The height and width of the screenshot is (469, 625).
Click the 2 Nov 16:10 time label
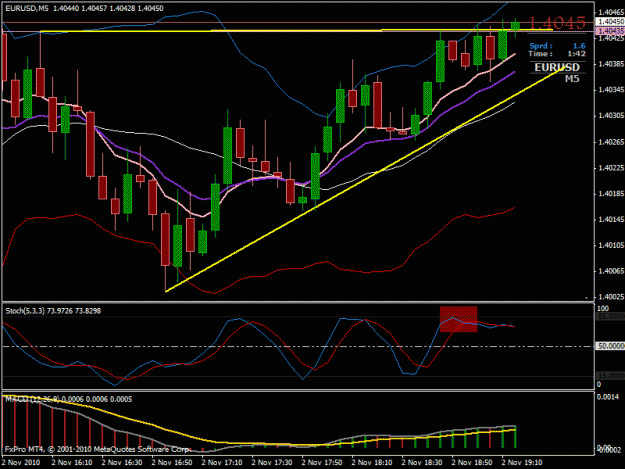point(72,463)
